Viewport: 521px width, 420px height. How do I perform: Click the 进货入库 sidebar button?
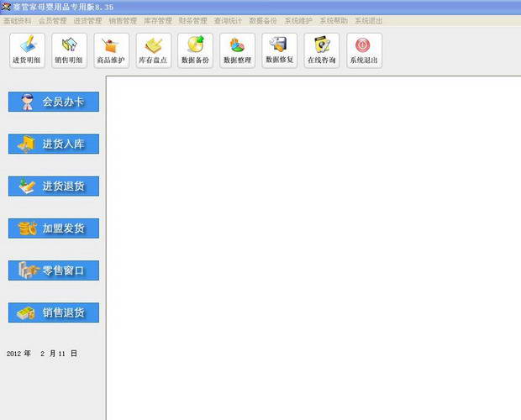click(54, 144)
